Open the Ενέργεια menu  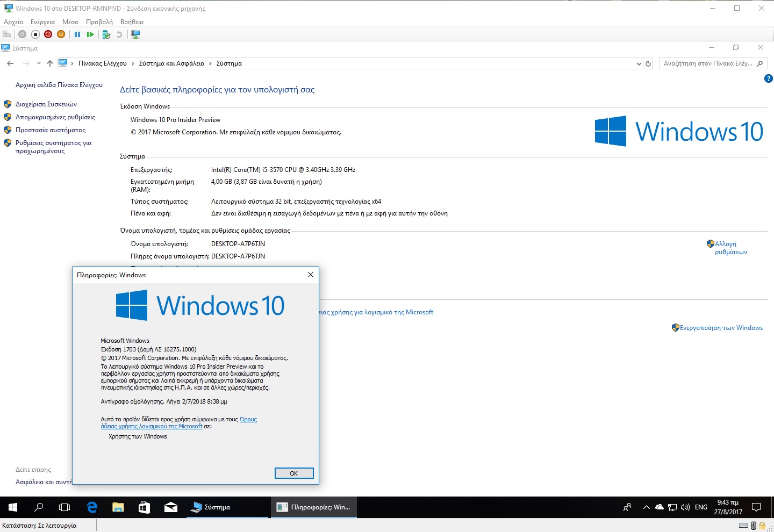click(42, 22)
